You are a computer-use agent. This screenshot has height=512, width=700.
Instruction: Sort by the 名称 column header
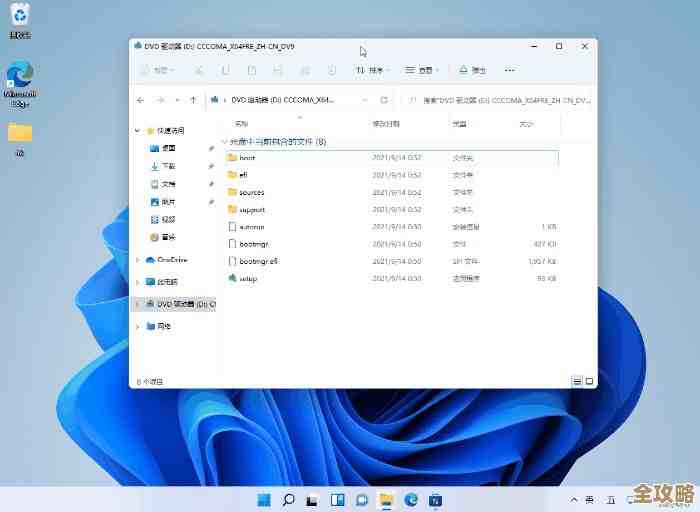[242, 124]
